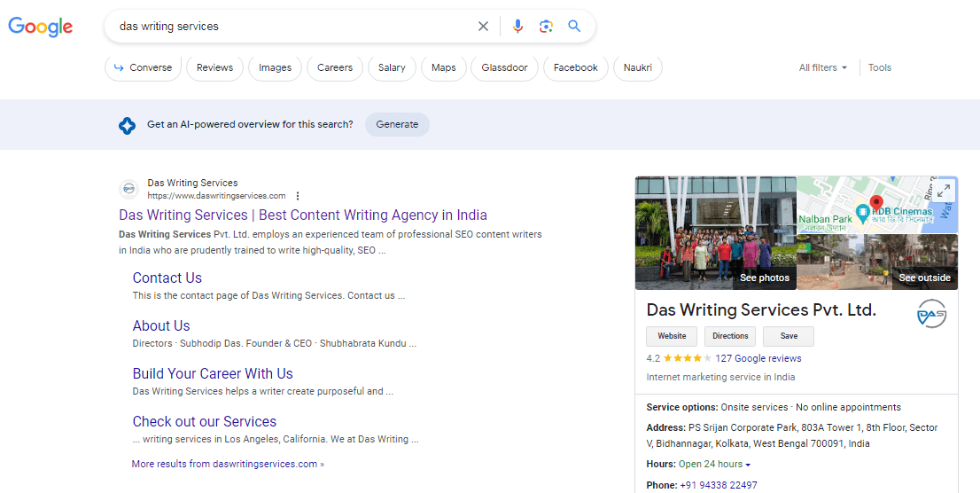
Task: Select the Careers filter chip
Action: click(x=334, y=67)
